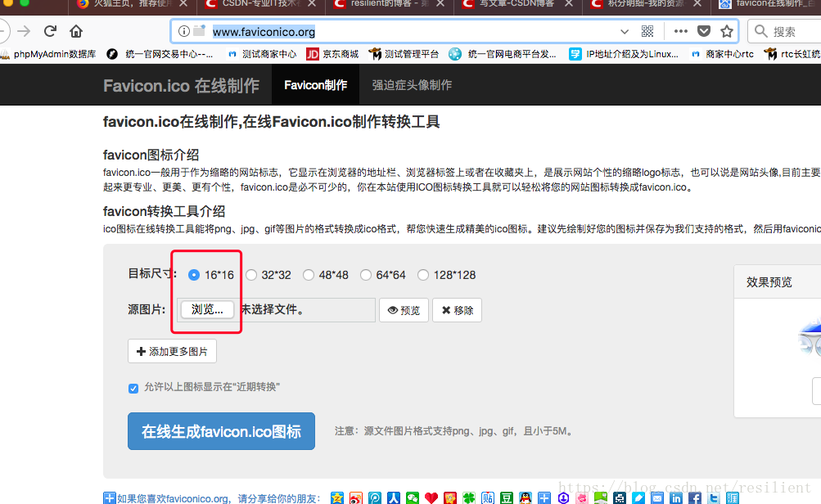Open the 强迫症头像制作 nav tab
The height and width of the screenshot is (504, 821).
tap(412, 85)
